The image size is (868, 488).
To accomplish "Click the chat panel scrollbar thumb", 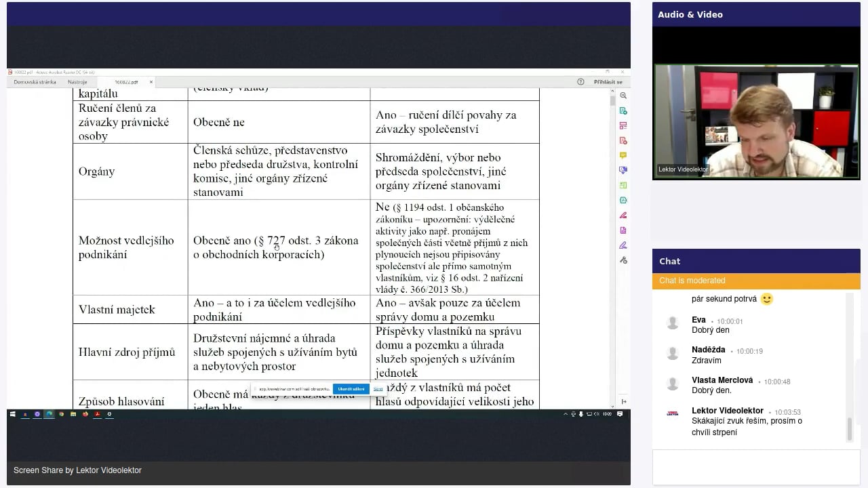I will click(848, 428).
